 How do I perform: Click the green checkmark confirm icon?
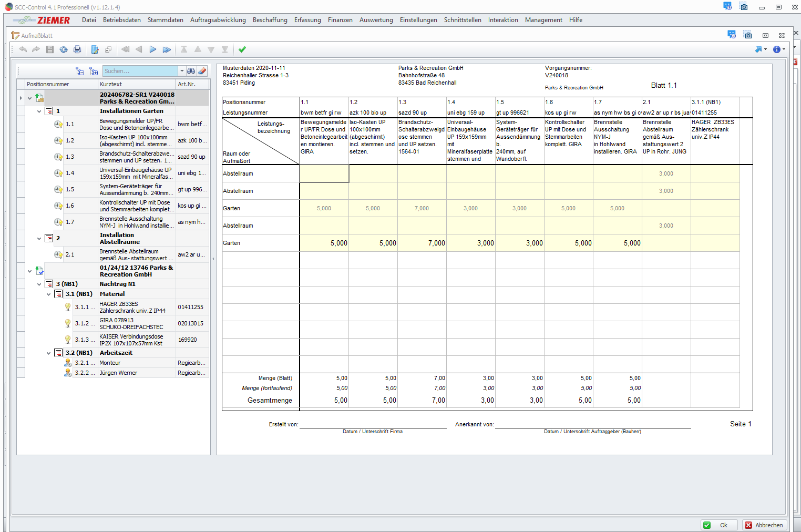242,49
